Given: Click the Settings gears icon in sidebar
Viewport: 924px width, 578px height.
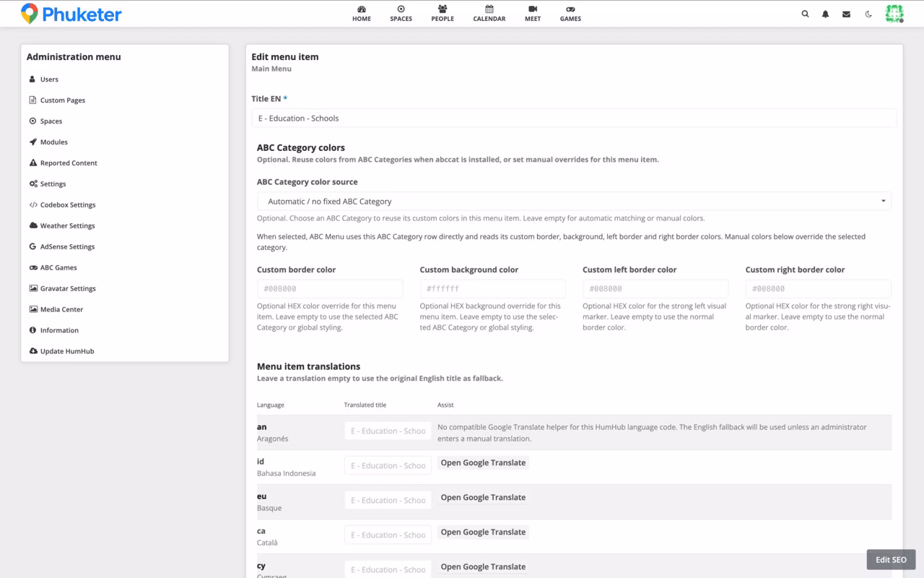Looking at the screenshot, I should tap(33, 184).
